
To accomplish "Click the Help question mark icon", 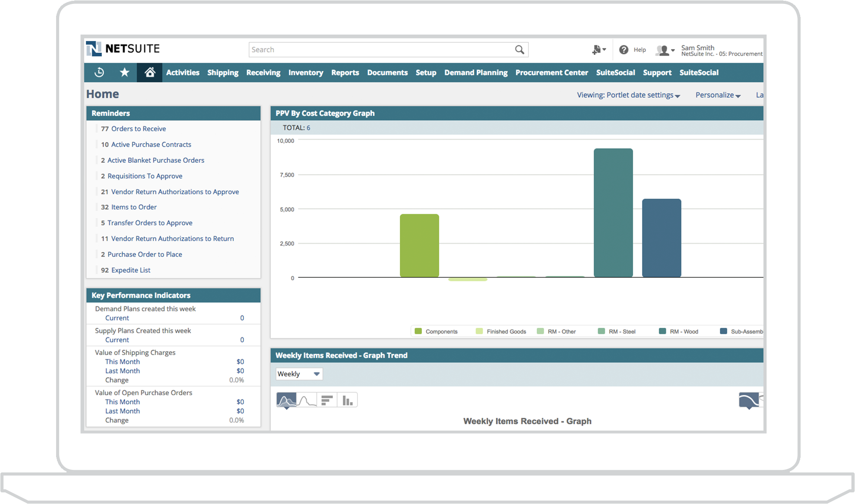I will click(x=624, y=50).
